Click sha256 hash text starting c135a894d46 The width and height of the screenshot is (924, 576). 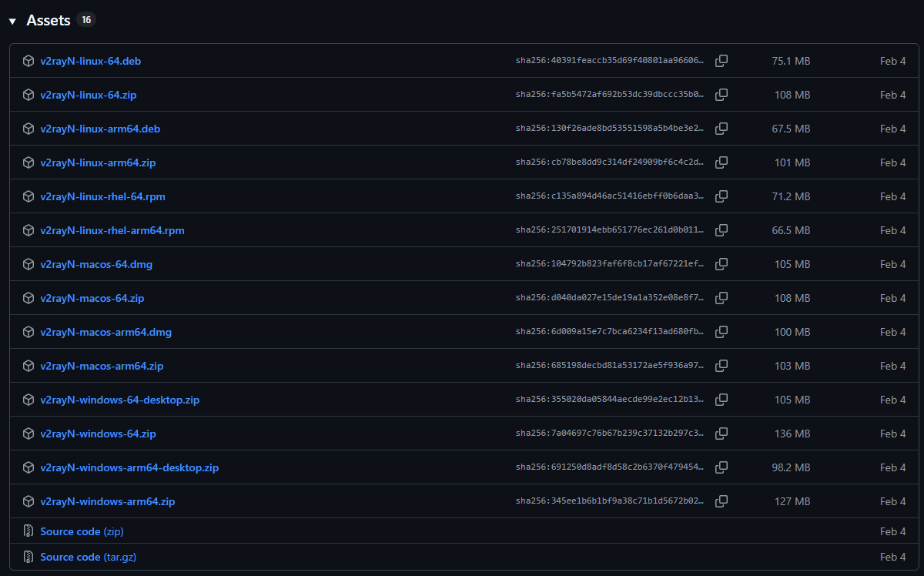(x=610, y=196)
